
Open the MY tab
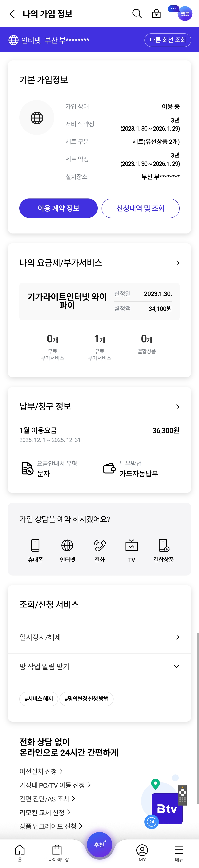(x=142, y=853)
